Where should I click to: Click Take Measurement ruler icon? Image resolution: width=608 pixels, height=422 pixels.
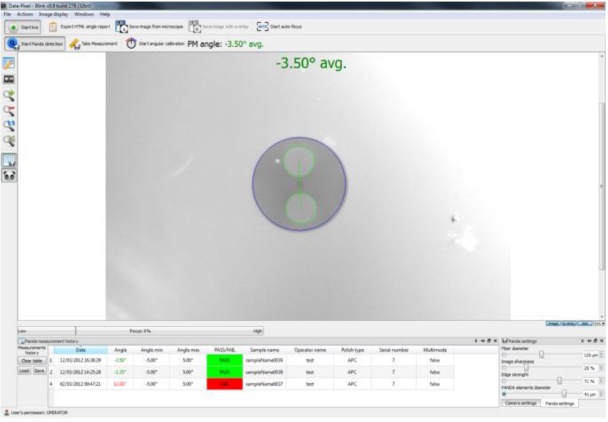75,44
